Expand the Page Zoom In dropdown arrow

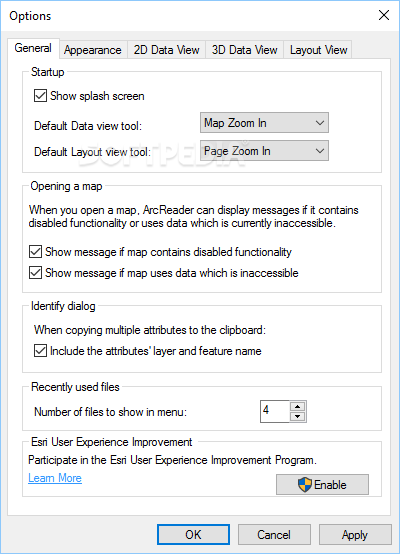[x=320, y=151]
